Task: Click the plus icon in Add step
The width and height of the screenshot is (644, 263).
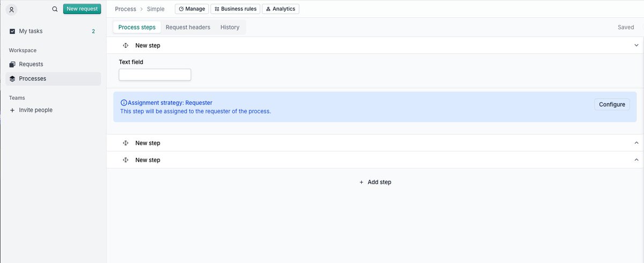Action: [x=362, y=182]
